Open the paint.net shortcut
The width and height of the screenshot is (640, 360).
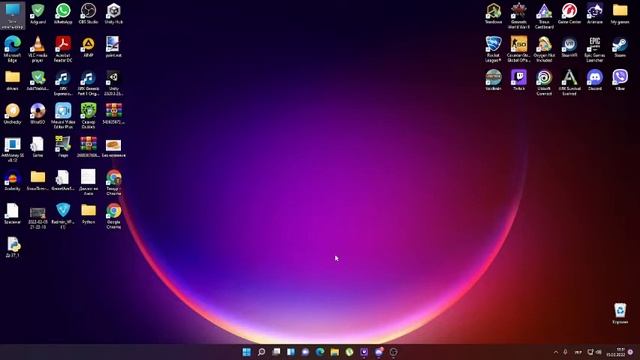113,47
